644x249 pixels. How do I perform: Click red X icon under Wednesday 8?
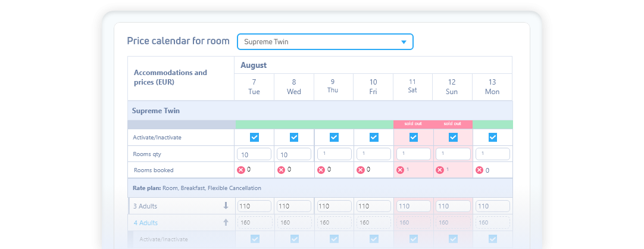281,170
